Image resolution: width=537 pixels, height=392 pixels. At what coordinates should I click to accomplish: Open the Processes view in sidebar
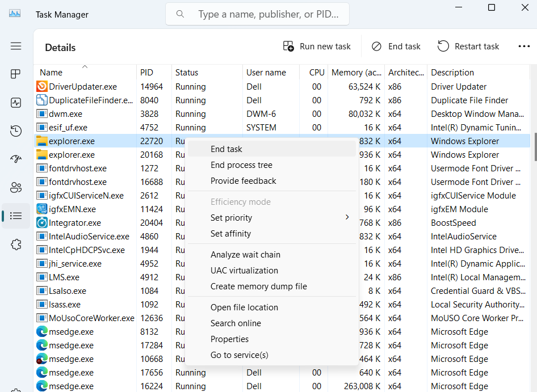(x=16, y=74)
